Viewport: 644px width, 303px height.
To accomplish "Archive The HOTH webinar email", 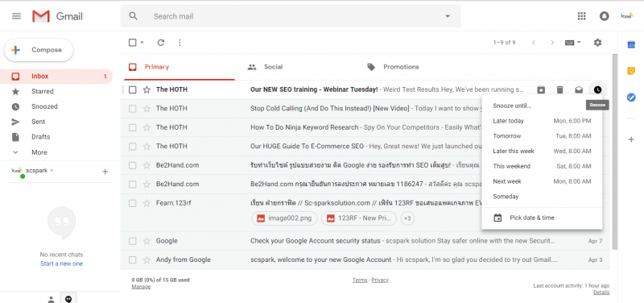I will click(541, 89).
